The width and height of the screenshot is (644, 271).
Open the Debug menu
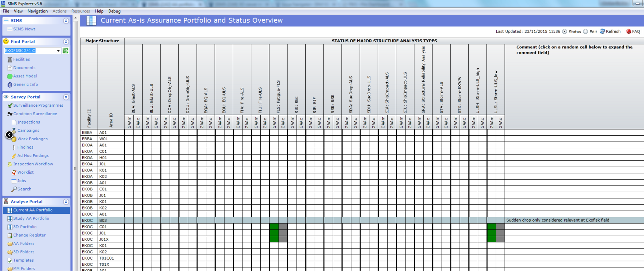(114, 11)
